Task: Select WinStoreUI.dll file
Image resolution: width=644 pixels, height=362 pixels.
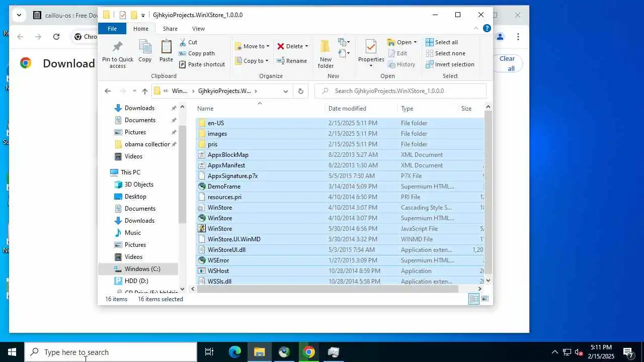Action: coord(226,250)
